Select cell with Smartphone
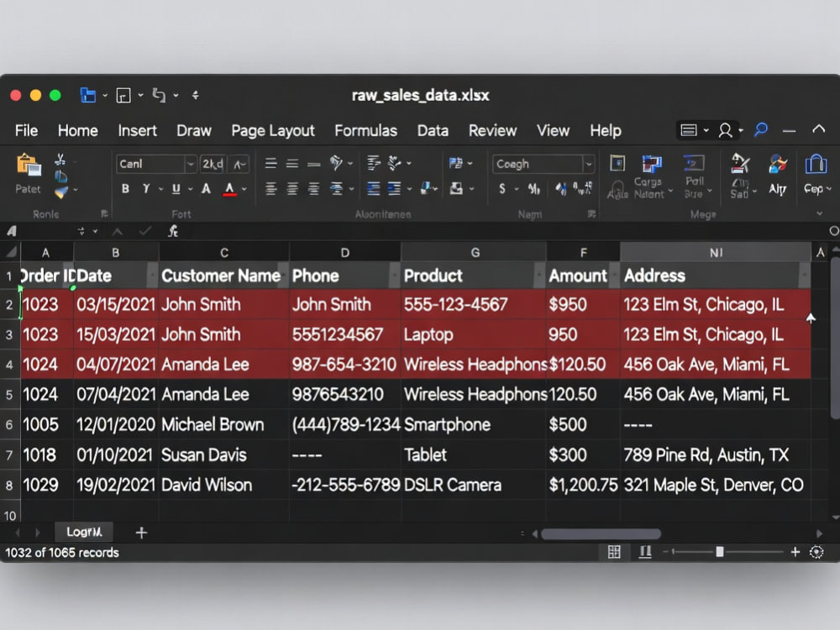Image resolution: width=840 pixels, height=630 pixels. point(473,425)
